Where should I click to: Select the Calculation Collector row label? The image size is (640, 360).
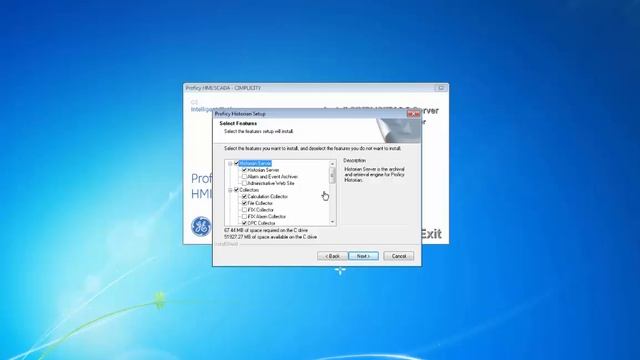268,197
